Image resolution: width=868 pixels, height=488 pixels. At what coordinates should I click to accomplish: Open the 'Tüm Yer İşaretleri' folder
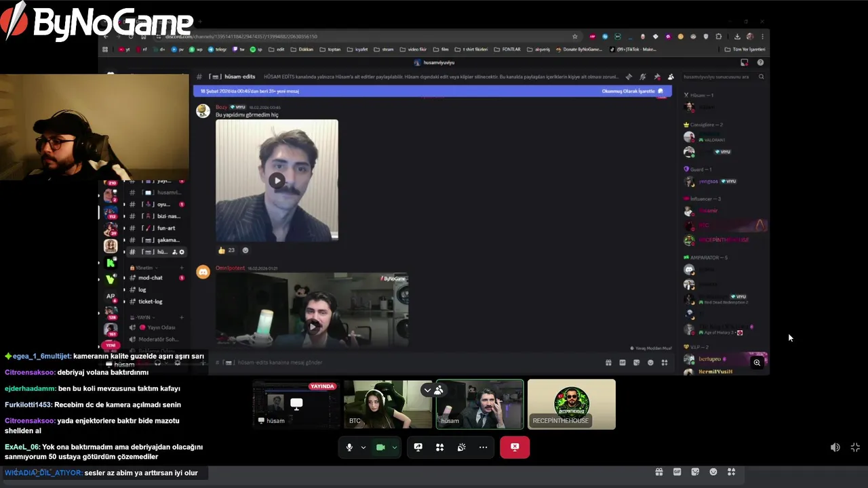(x=745, y=49)
